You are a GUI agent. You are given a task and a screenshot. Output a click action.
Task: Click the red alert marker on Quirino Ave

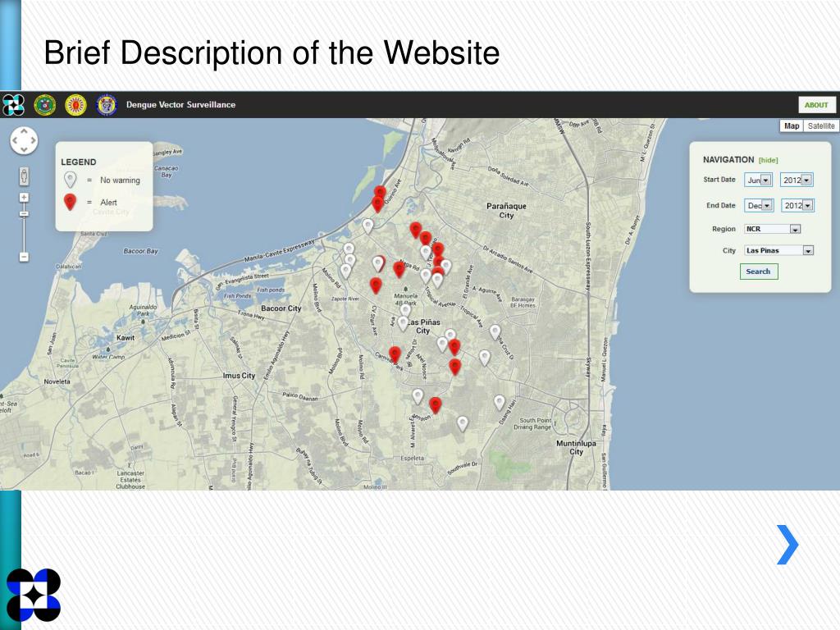[379, 194]
